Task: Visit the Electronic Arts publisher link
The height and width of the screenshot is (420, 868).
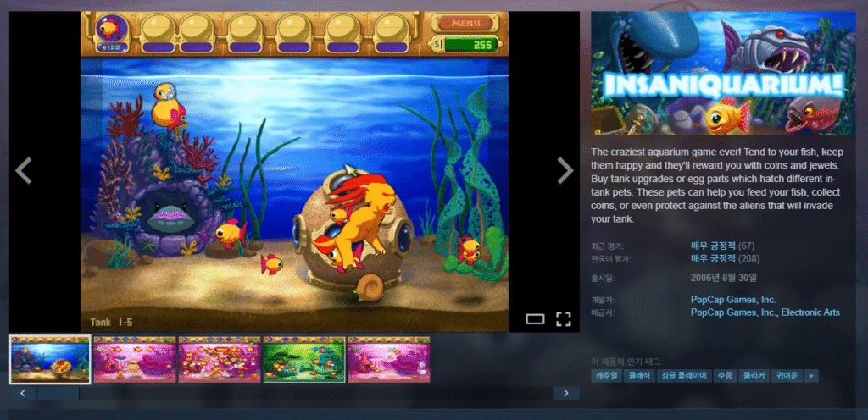Action: tap(810, 312)
